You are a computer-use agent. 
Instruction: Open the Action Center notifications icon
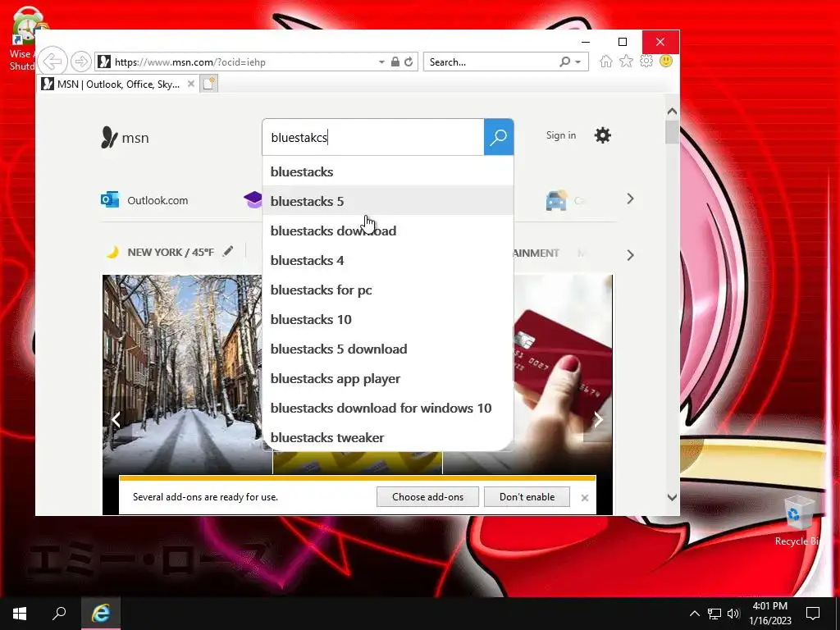coord(813,614)
